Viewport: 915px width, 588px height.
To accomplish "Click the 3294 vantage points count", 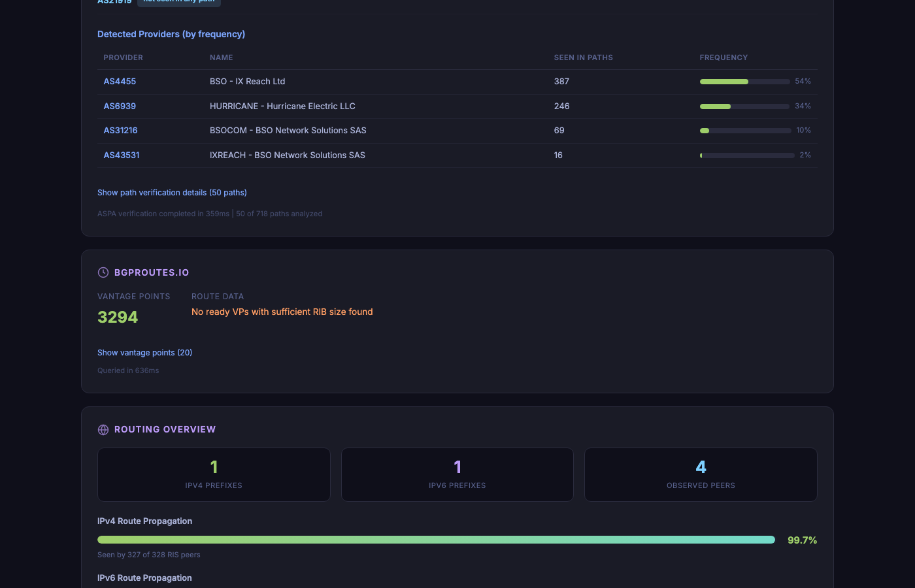I will [118, 317].
